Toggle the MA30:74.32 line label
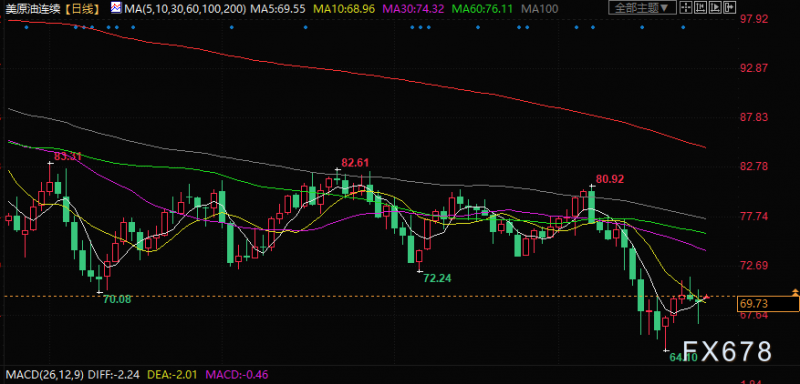The image size is (800, 384). pyautogui.click(x=413, y=8)
